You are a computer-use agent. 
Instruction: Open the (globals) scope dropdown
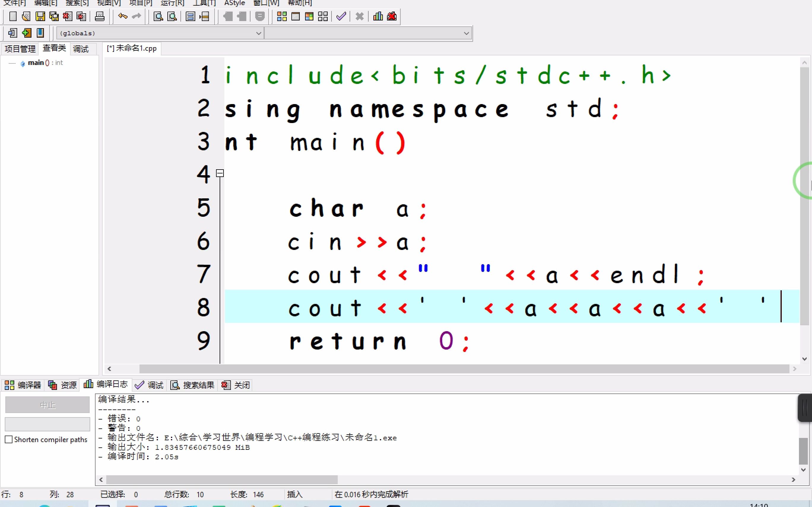pos(258,33)
